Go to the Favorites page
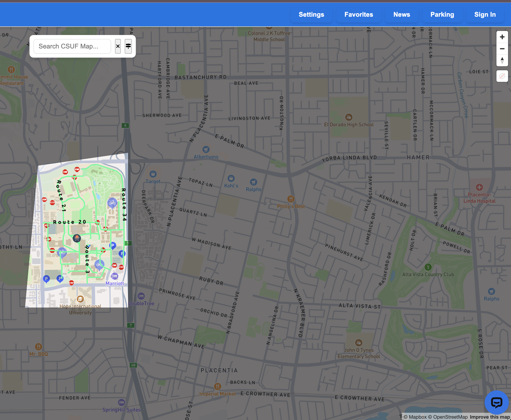The image size is (511, 420). 359,15
